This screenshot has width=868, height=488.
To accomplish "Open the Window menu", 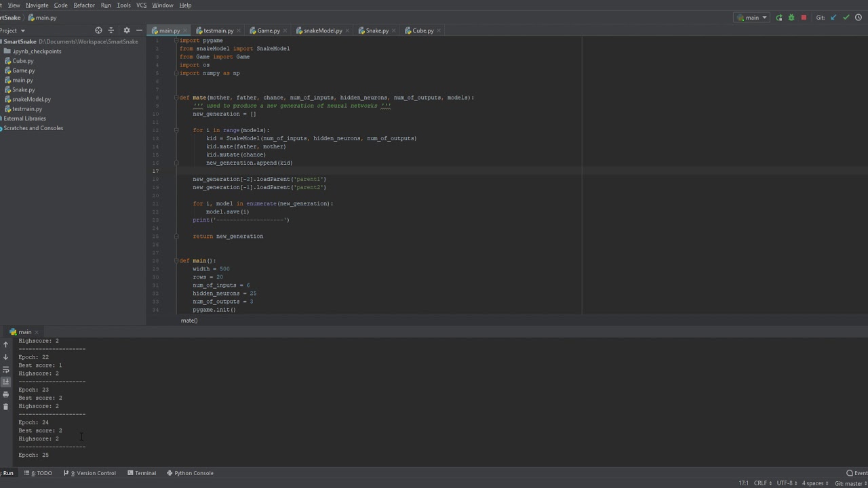I will click(163, 5).
